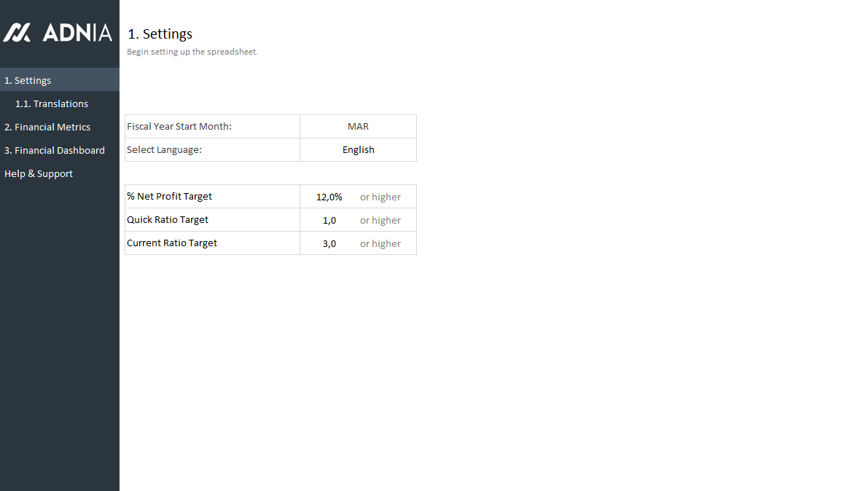Open the 1. Settings sidebar item

coord(28,80)
